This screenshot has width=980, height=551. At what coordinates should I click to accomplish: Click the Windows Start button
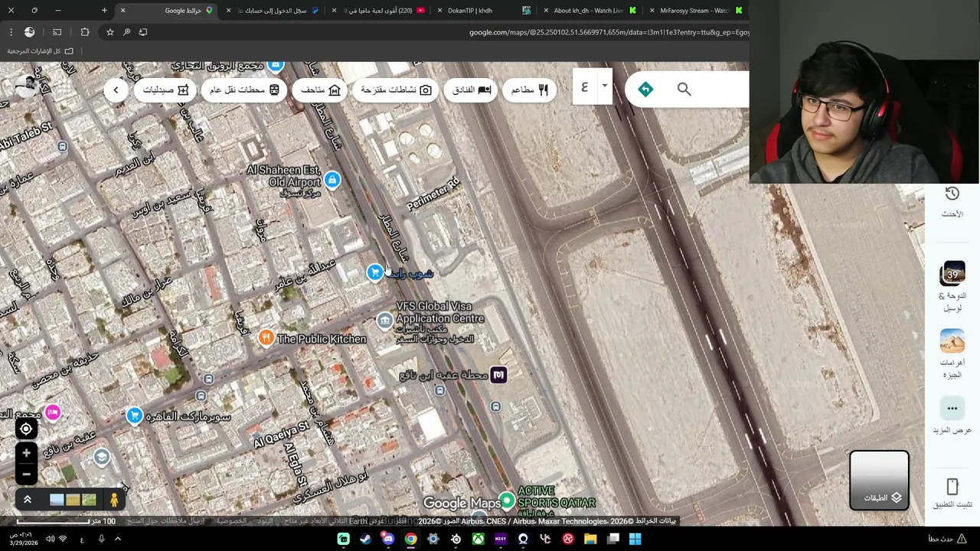coord(635,539)
